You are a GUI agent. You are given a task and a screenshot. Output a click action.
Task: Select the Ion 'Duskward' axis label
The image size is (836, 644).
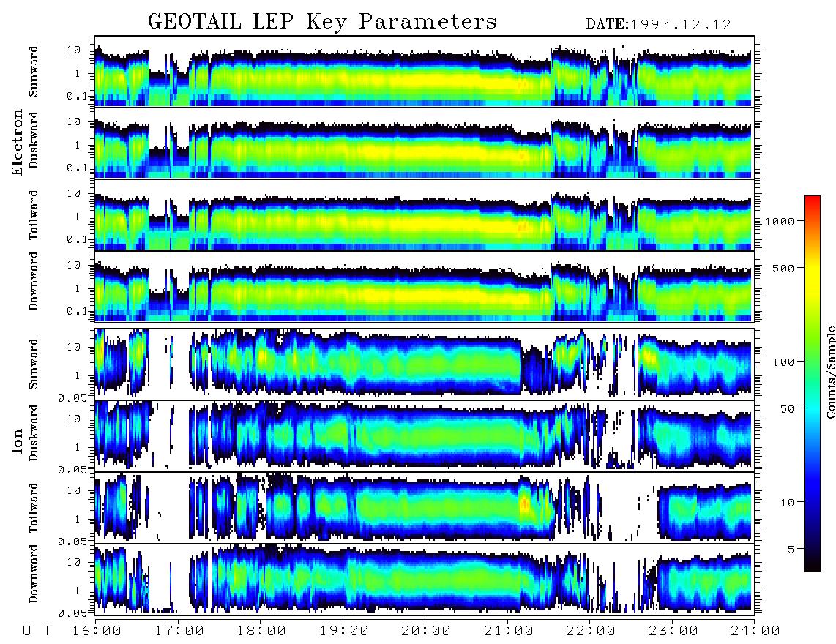[34, 433]
